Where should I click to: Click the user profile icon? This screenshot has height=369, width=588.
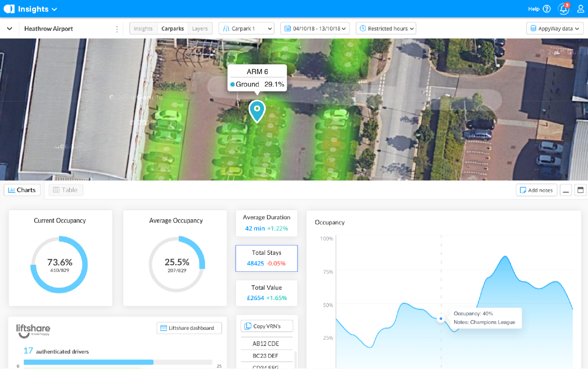pos(580,9)
